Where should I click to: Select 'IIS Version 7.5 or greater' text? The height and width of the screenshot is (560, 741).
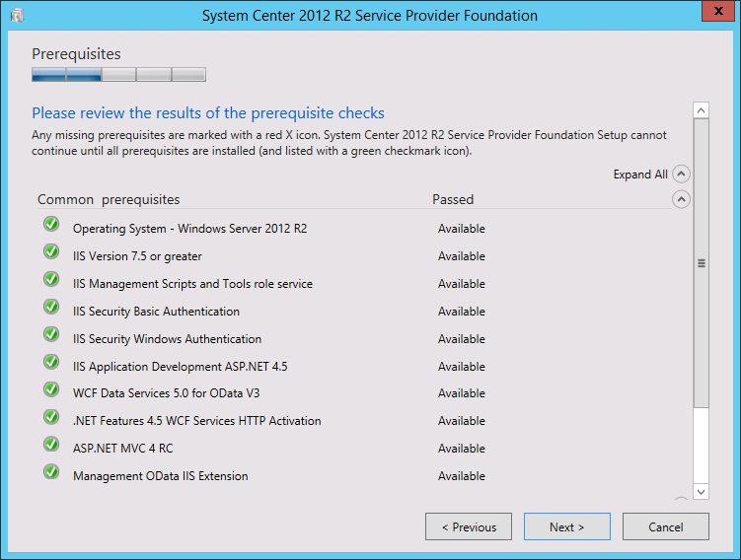tap(137, 256)
